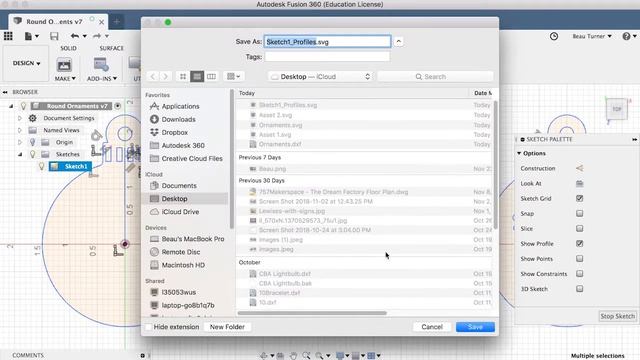Screen dimensions: 640x360
Task: Collapse the Sketches tree node
Action: pos(20,155)
